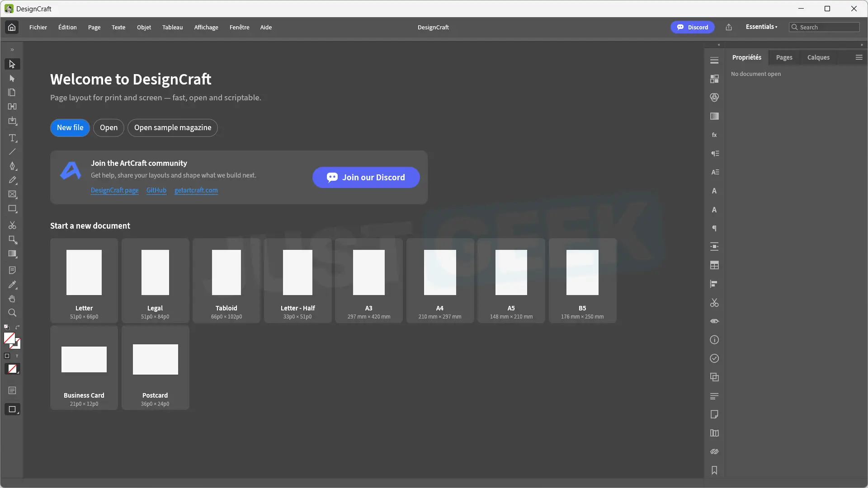The width and height of the screenshot is (868, 488).
Task: Open the getartcraft.com link
Action: (x=196, y=190)
